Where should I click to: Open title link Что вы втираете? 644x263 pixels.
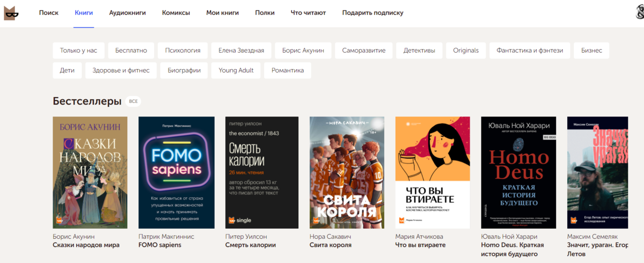(x=421, y=245)
